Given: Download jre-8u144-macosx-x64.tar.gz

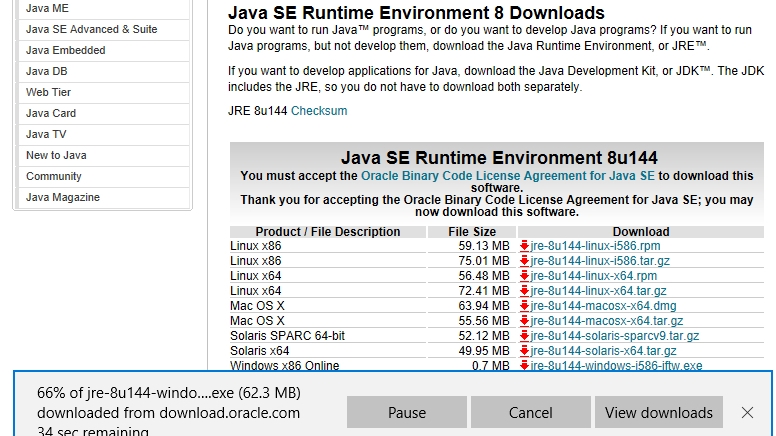Looking at the screenshot, I should (x=607, y=321).
